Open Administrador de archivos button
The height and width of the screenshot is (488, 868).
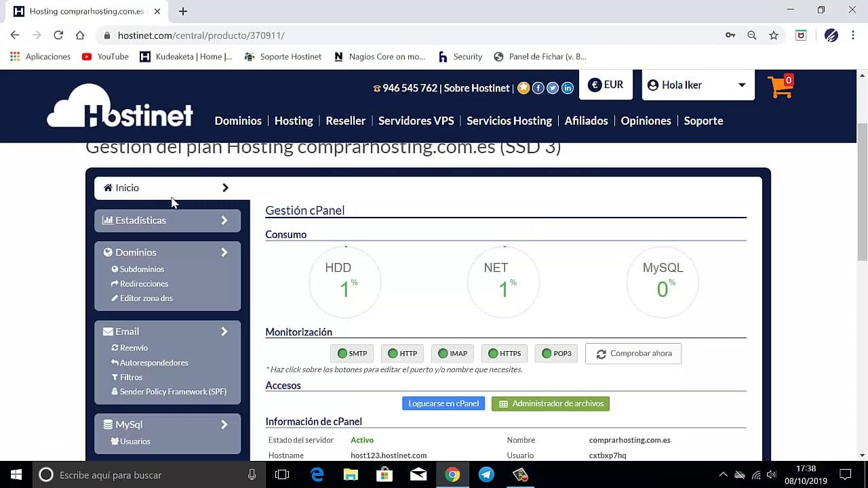click(551, 403)
